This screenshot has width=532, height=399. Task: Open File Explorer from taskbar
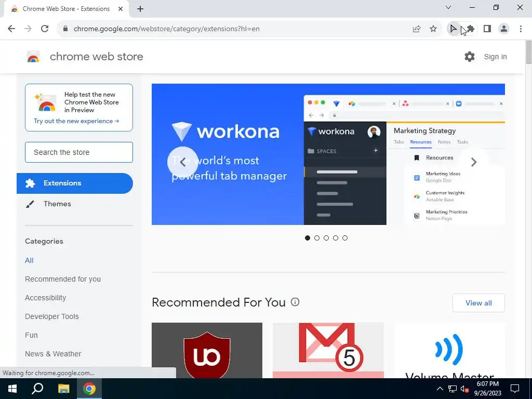pyautogui.click(x=63, y=389)
